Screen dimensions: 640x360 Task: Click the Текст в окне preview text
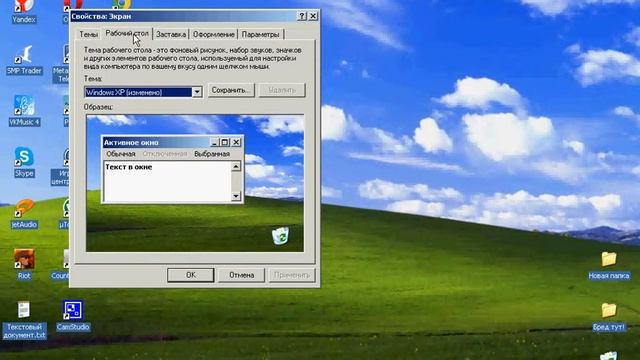tap(129, 167)
